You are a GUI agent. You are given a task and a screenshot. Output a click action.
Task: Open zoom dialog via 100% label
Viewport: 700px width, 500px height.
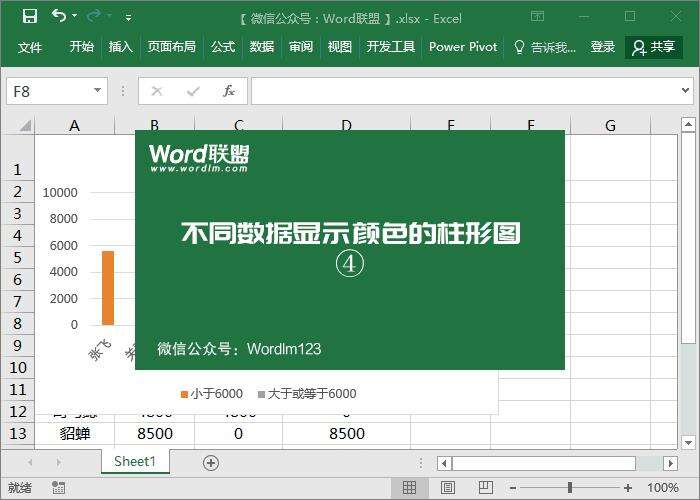pos(662,488)
